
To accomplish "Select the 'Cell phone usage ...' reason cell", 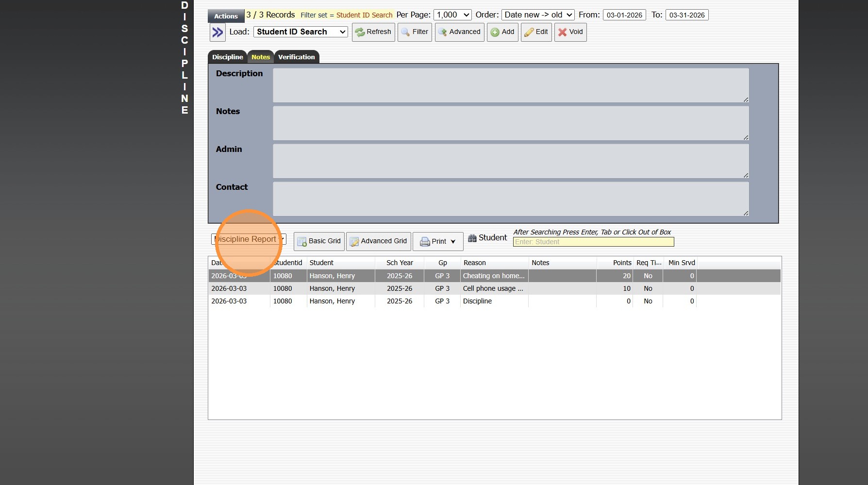I will click(494, 288).
